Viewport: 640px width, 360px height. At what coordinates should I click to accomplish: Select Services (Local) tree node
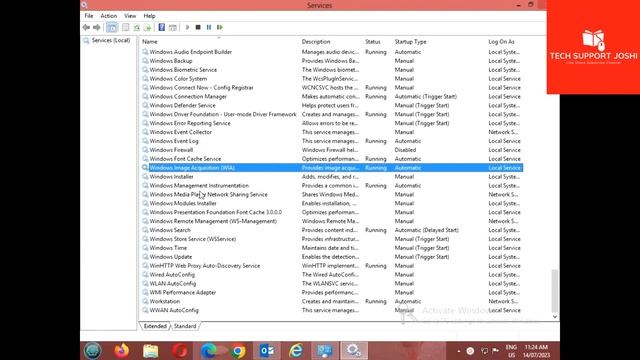(111, 40)
